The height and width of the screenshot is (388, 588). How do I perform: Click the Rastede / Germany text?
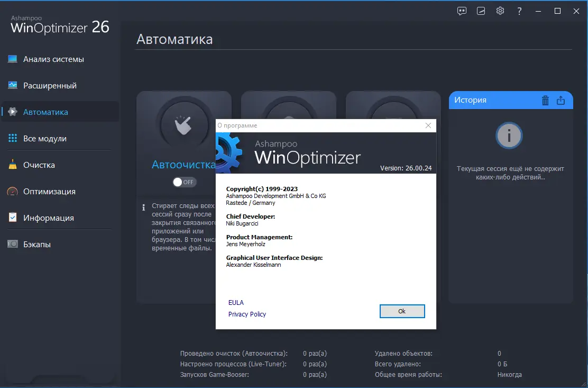pyautogui.click(x=251, y=203)
